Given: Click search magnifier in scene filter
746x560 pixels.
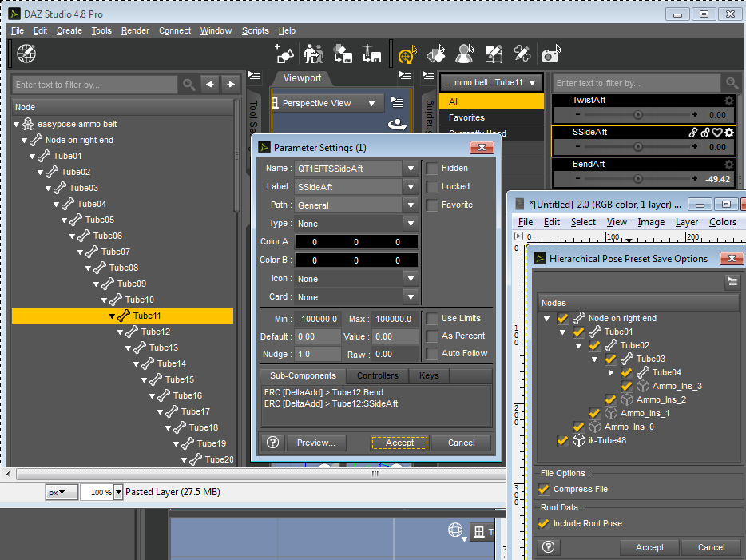Looking at the screenshot, I should coord(188,85).
